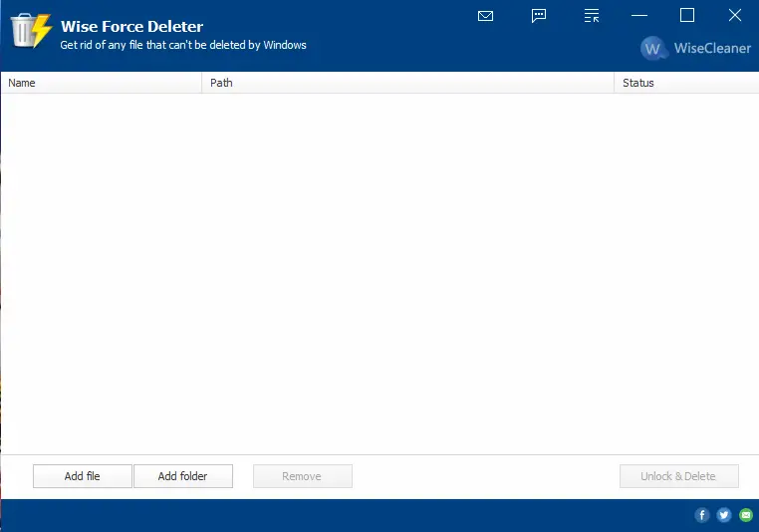Sort by the Path column header

[x=408, y=83]
